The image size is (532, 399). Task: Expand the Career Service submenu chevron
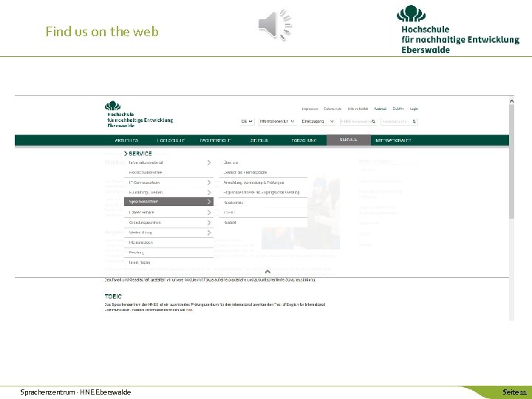[208, 212]
